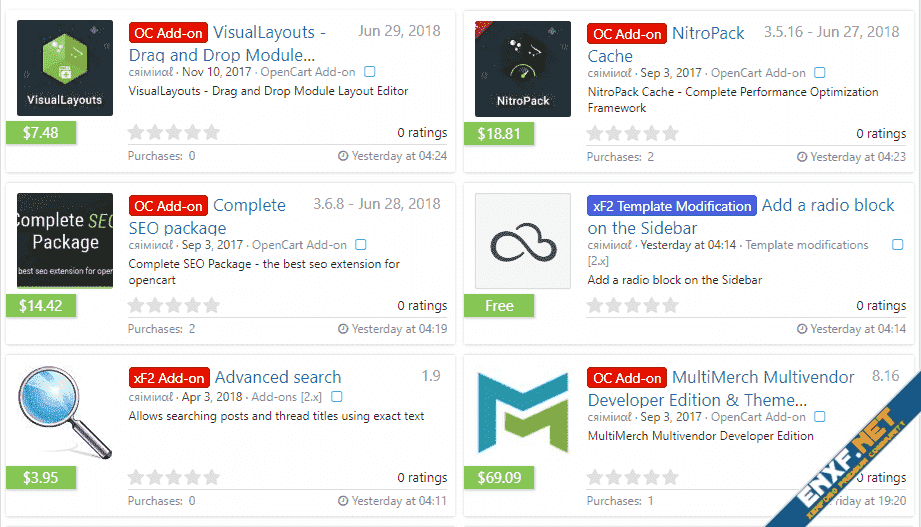Open the Template modifications category link

pyautogui.click(x=807, y=245)
